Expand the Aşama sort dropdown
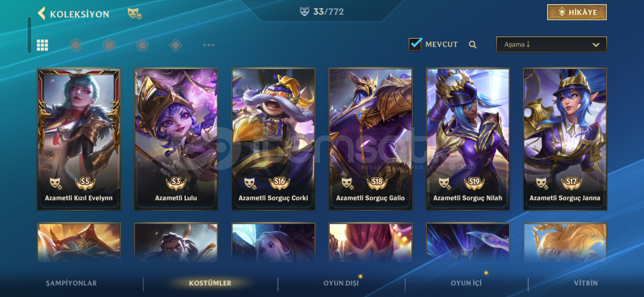 click(552, 45)
